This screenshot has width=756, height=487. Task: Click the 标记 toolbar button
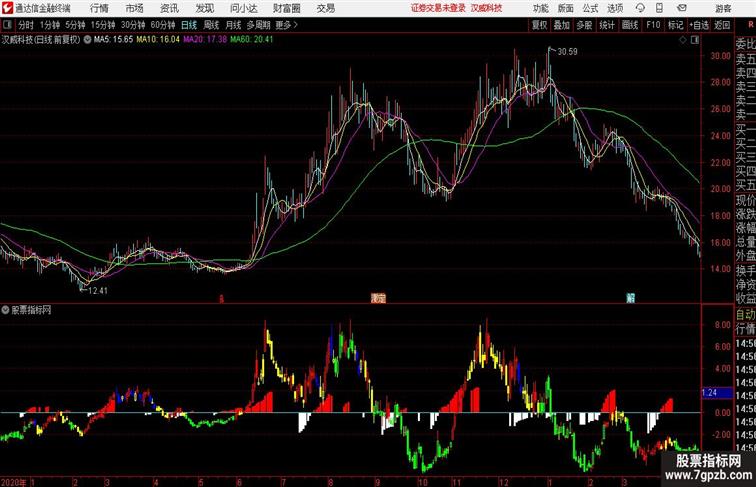pyautogui.click(x=675, y=25)
